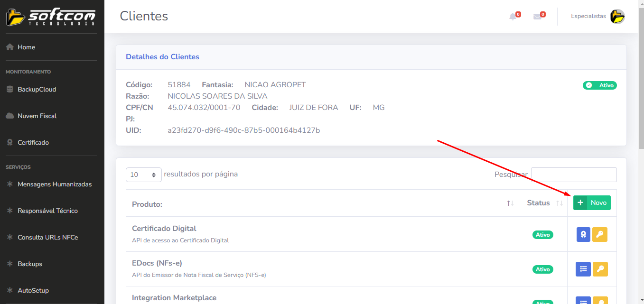The width and height of the screenshot is (644, 304).
Task: Click the green Novo button
Action: [592, 203]
